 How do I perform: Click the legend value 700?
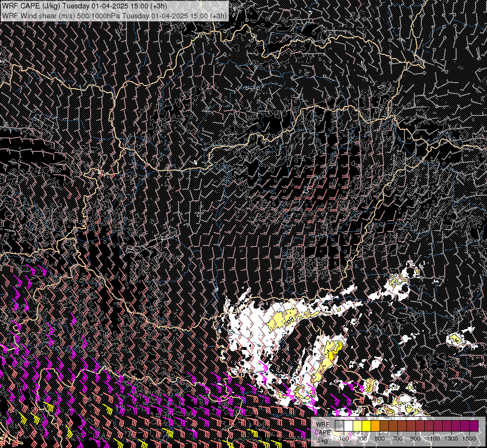[397, 439]
